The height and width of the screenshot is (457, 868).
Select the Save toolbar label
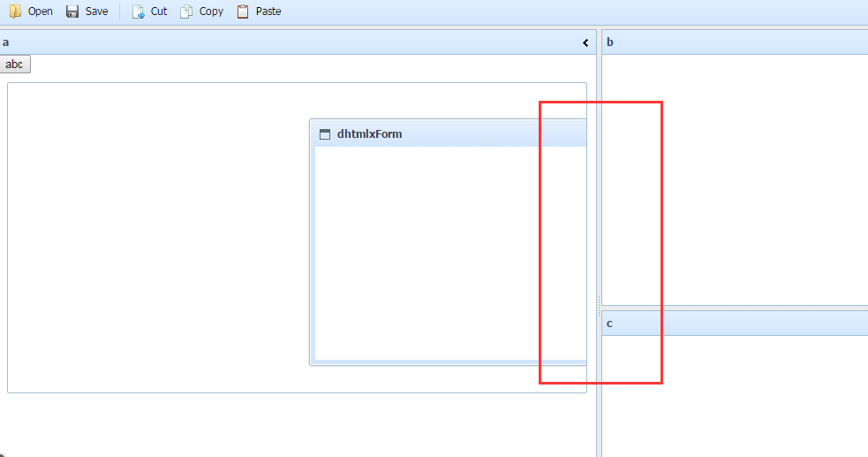click(x=97, y=11)
